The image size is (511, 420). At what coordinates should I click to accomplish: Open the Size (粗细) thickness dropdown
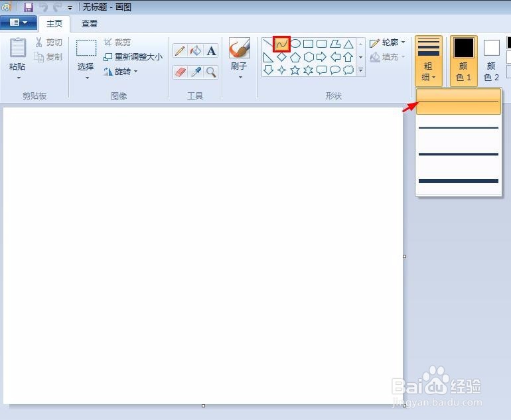pyautogui.click(x=429, y=61)
